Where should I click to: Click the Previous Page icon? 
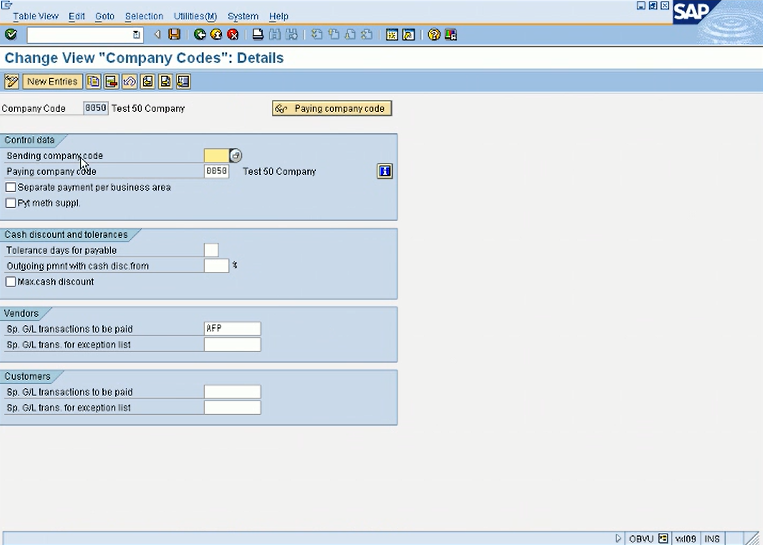(x=334, y=35)
